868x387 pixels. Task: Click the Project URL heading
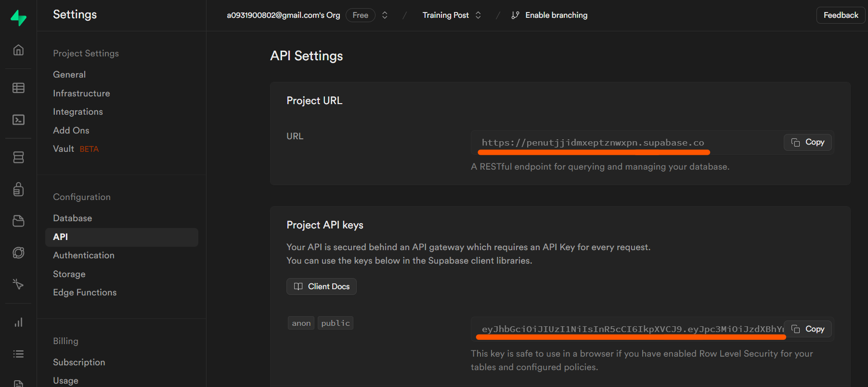(x=314, y=100)
